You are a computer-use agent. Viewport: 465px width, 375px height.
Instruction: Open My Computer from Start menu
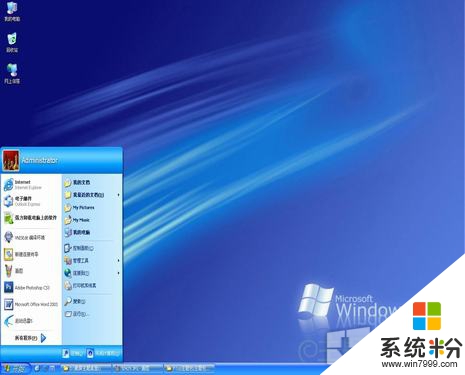pos(92,232)
